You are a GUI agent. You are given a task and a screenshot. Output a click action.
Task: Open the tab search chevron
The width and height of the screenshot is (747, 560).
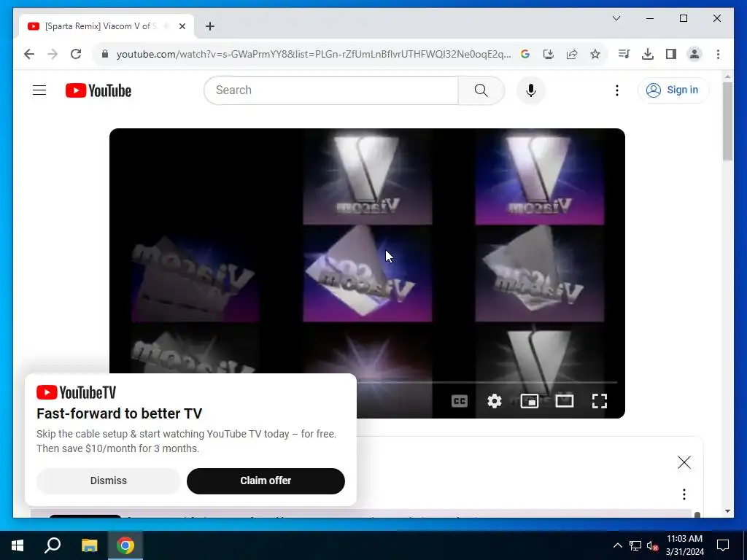(x=616, y=18)
